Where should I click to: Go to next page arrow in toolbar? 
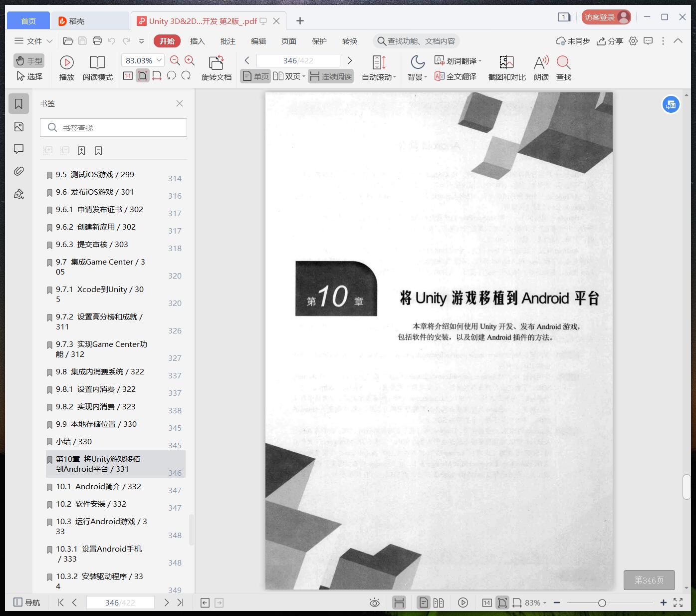(350, 60)
